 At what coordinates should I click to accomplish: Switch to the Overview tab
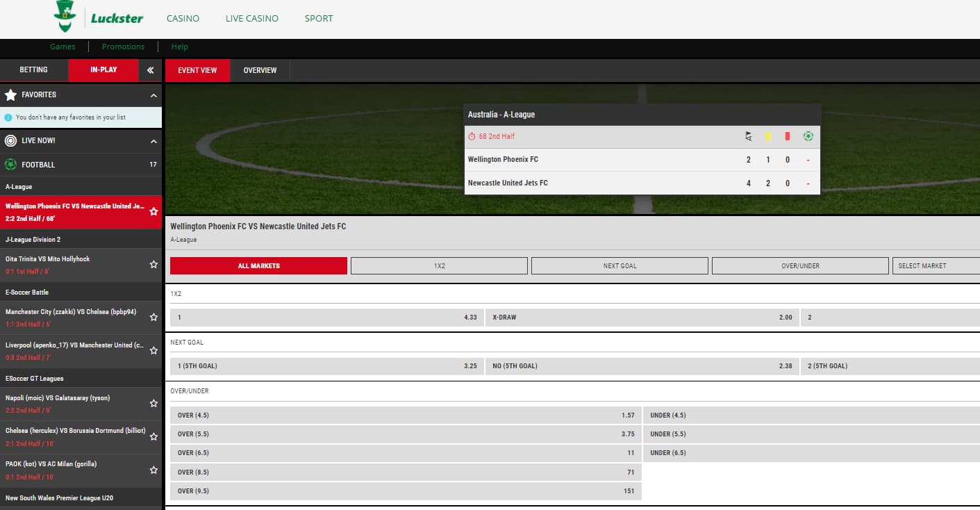[x=260, y=70]
